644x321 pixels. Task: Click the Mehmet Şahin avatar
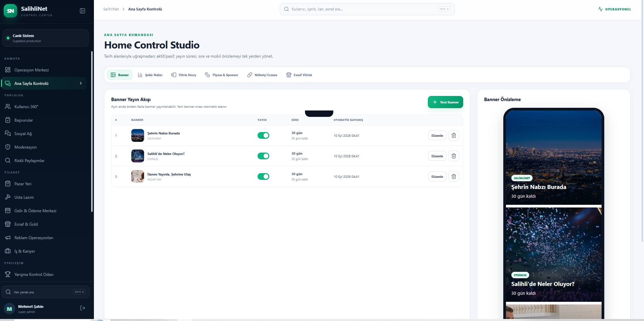9,309
